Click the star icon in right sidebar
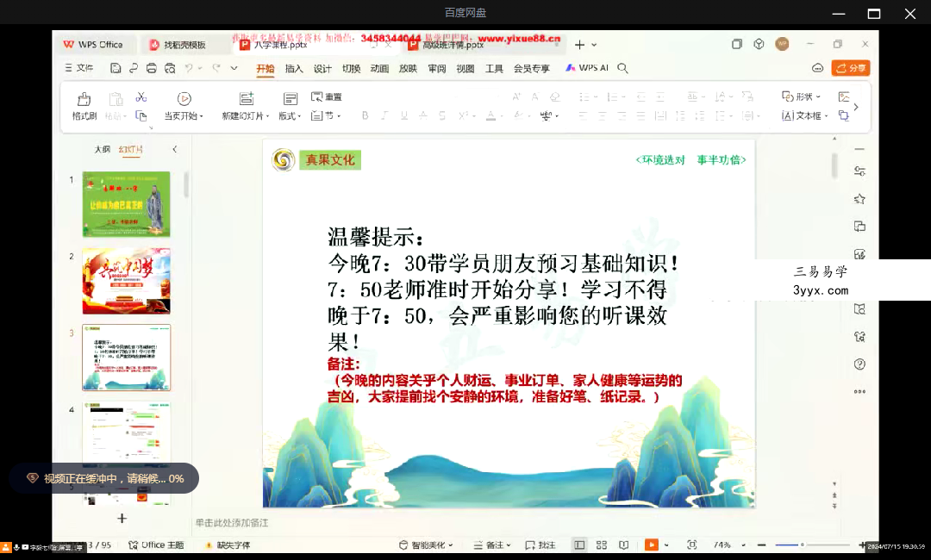Viewport: 931px width, 560px height. (x=859, y=199)
